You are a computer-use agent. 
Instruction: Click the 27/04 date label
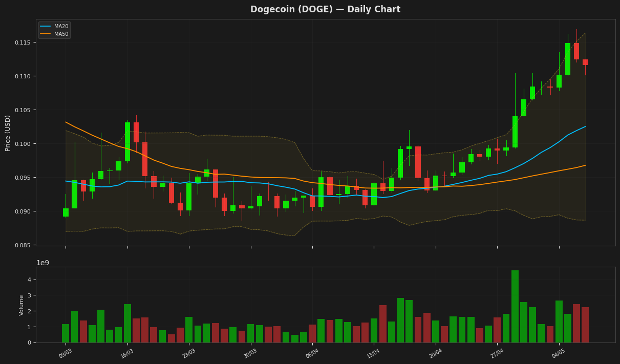pyautogui.click(x=497, y=353)
